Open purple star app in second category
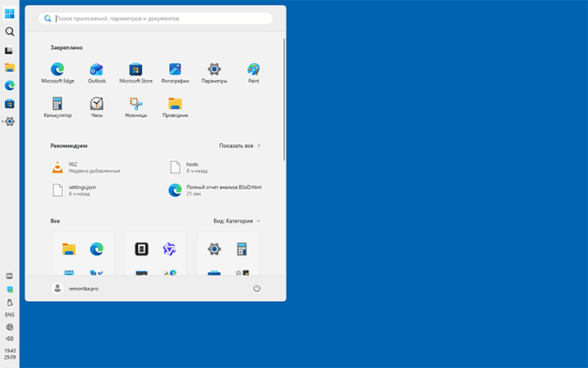This screenshot has width=588, height=368. [170, 249]
